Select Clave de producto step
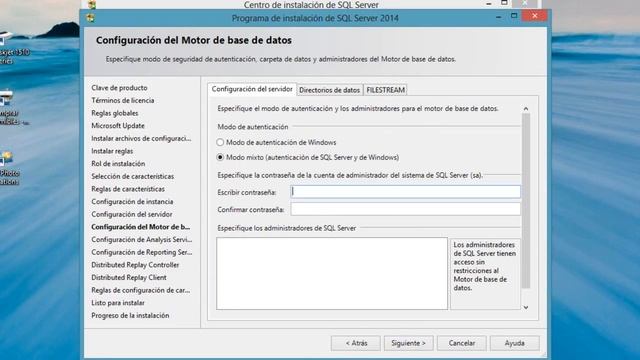 coord(119,88)
